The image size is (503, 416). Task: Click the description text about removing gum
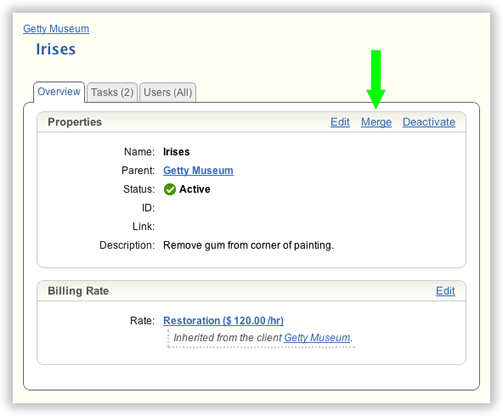tap(248, 245)
